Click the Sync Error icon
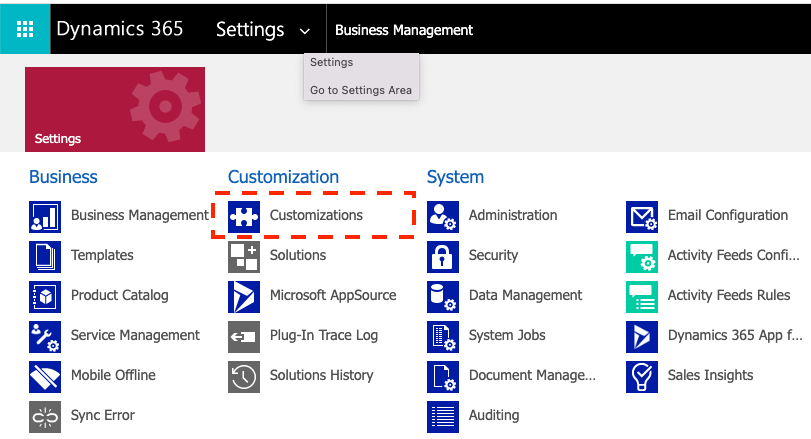 point(45,416)
